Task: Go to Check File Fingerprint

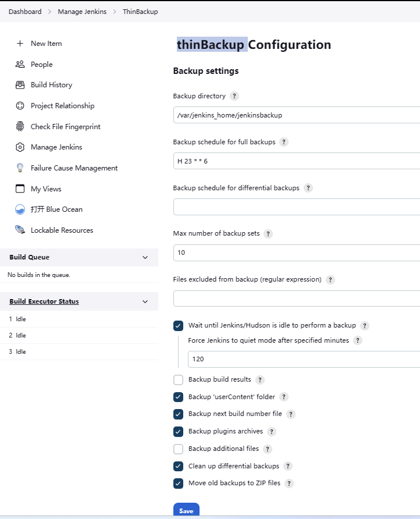Action: click(x=66, y=126)
